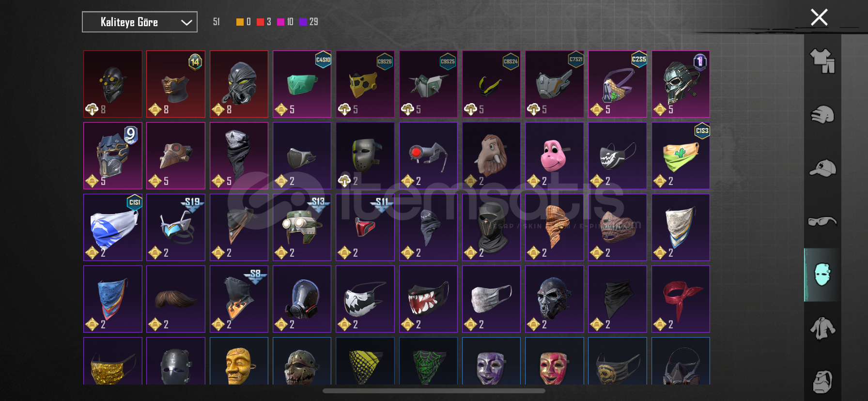Click the purple quality count swatch
Screen dimensions: 868x401
tap(303, 22)
